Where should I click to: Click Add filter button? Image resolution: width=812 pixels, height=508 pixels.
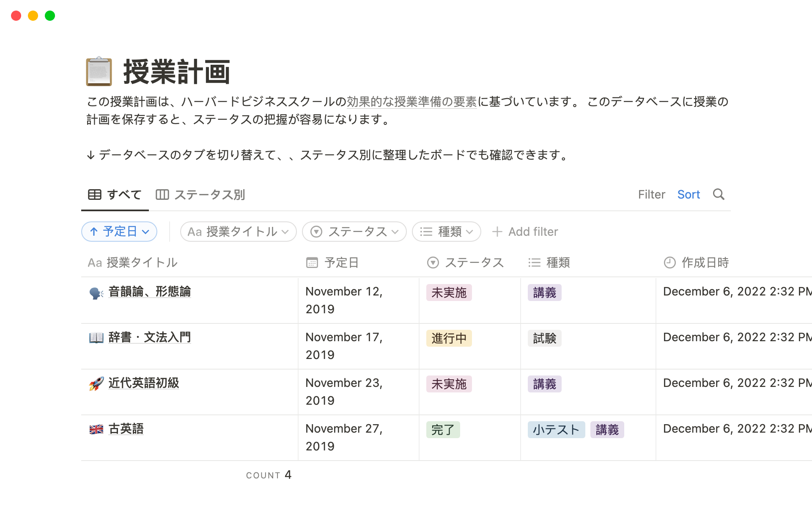pos(525,232)
